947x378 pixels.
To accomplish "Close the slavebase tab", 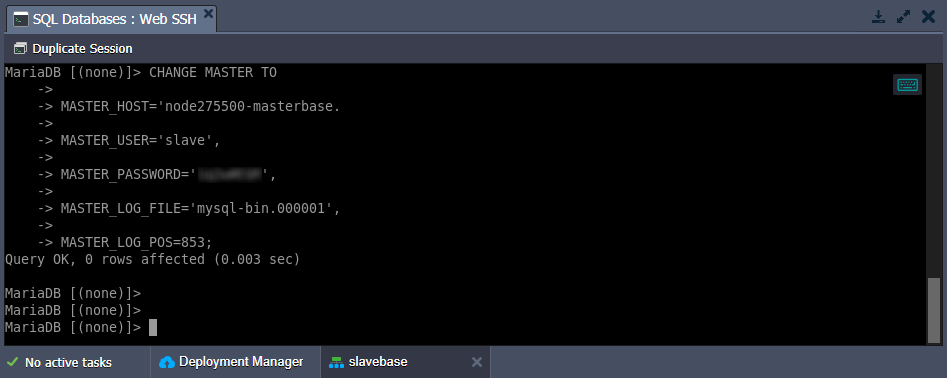I will click(x=477, y=362).
